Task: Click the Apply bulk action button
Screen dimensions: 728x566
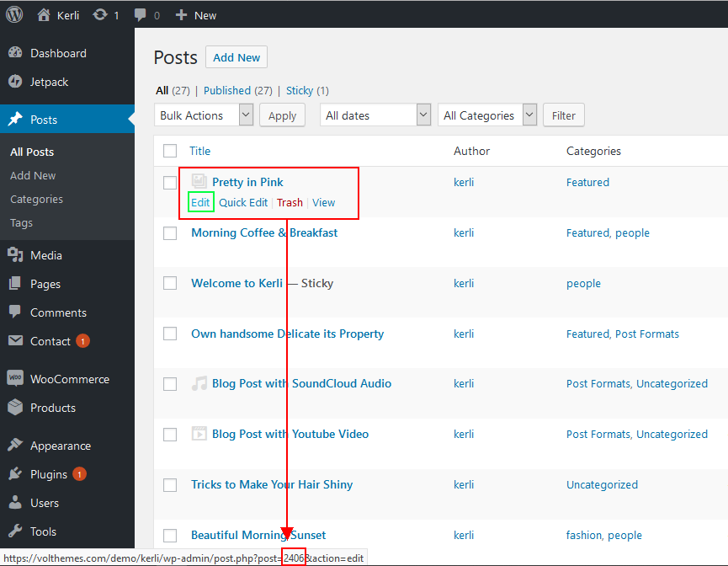Action: click(x=282, y=115)
